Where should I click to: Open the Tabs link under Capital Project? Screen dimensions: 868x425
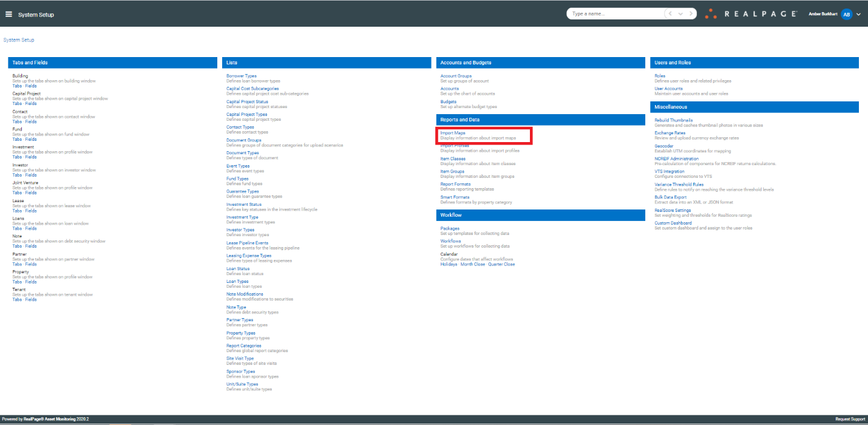(x=17, y=103)
